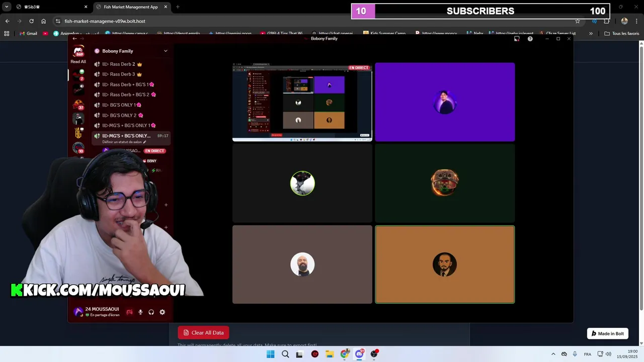Viewport: 644px width, 362px height.
Task: Select bald bearded man participant tile
Action: click(x=302, y=264)
